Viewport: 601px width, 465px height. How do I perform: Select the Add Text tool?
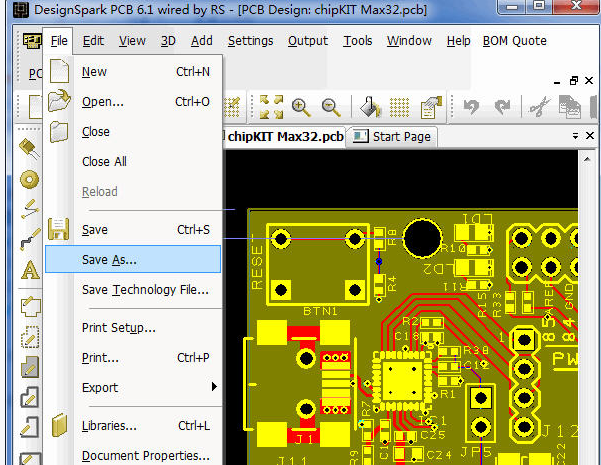(x=29, y=269)
